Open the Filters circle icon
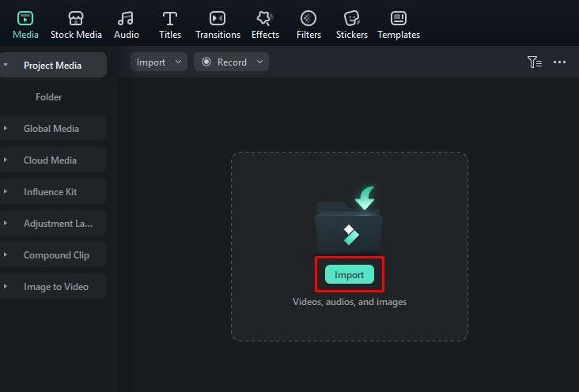The width and height of the screenshot is (579, 392). coord(308,18)
